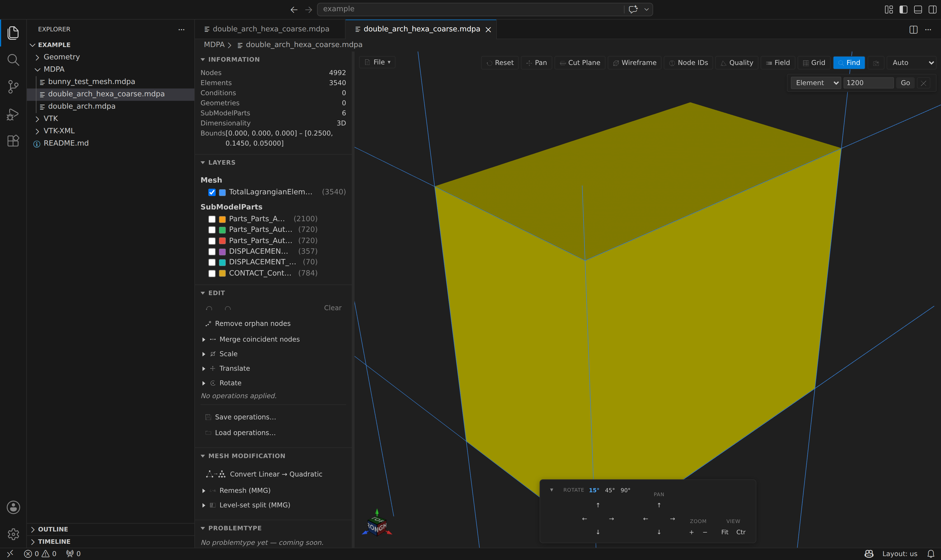Click the Go button in Find bar
Viewport: 941px width, 560px height.
905,83
